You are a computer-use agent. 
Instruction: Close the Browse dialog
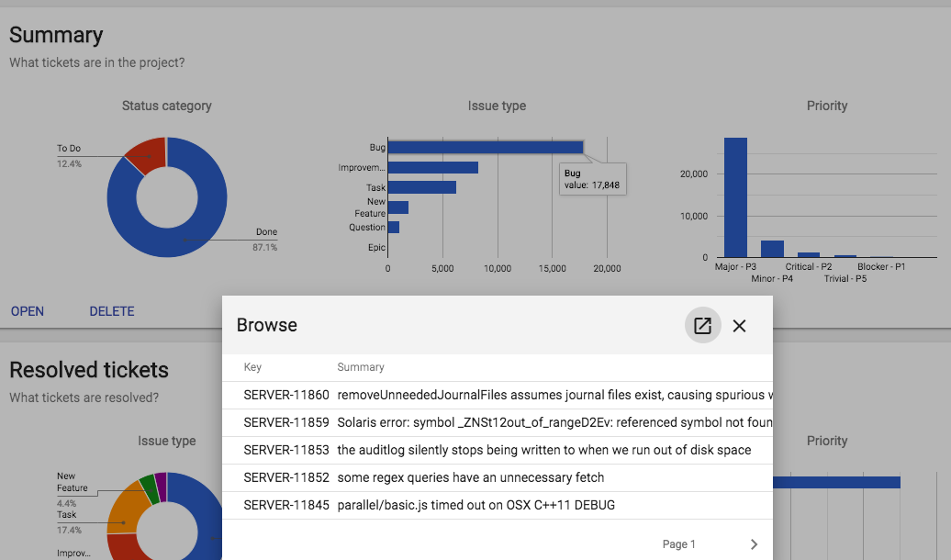740,326
